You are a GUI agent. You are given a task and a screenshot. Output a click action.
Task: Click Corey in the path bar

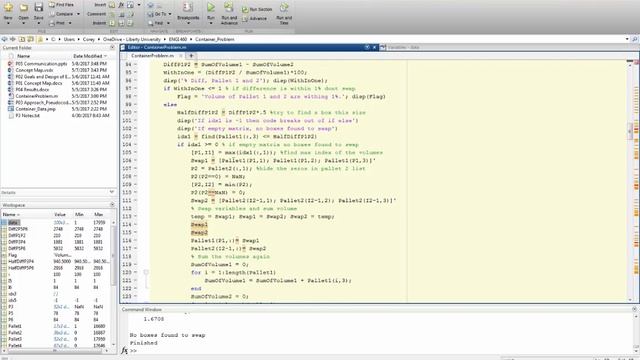89,39
